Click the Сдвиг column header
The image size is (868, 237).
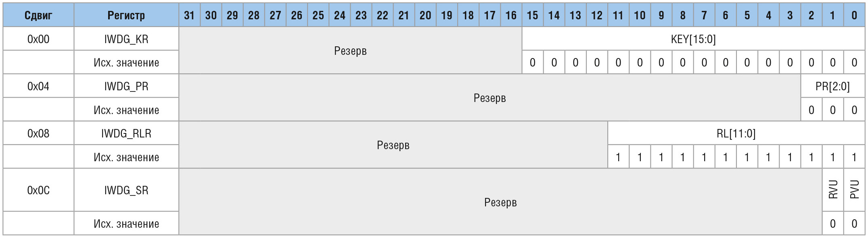38,15
